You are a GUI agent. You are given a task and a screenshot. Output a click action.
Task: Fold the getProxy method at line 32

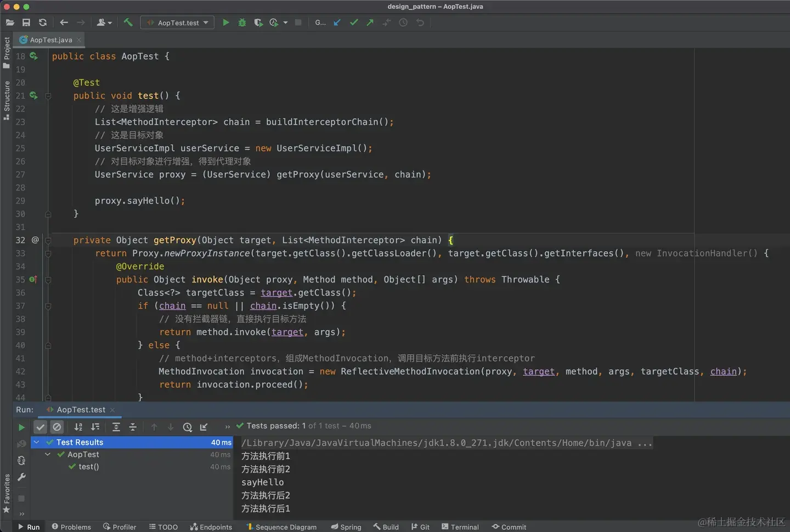tap(48, 240)
